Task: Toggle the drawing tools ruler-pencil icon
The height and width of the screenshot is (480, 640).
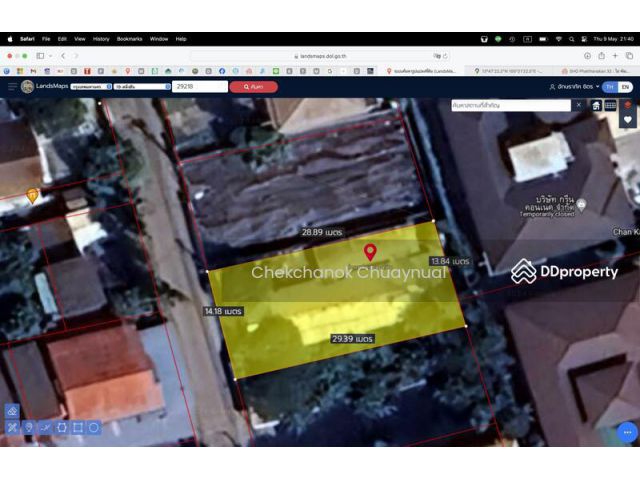Action: pyautogui.click(x=12, y=427)
